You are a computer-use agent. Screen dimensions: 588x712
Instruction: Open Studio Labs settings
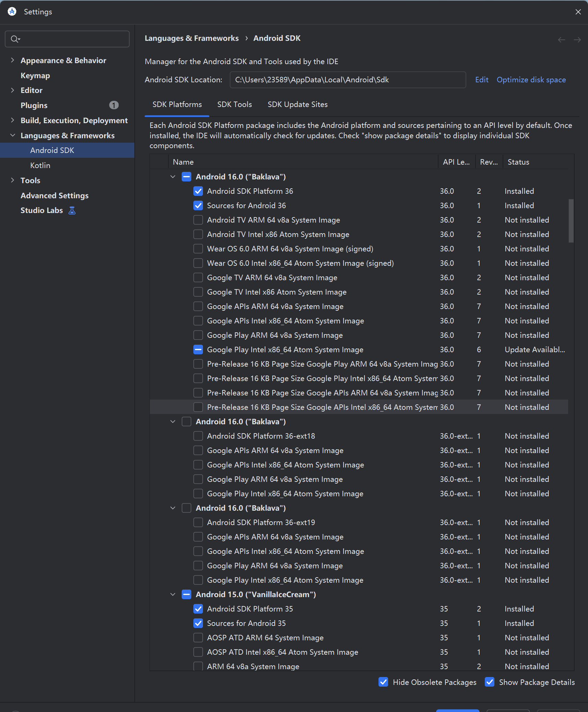click(41, 210)
